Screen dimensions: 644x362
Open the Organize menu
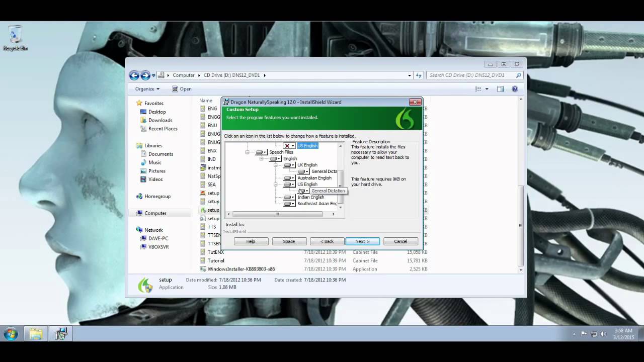[147, 89]
